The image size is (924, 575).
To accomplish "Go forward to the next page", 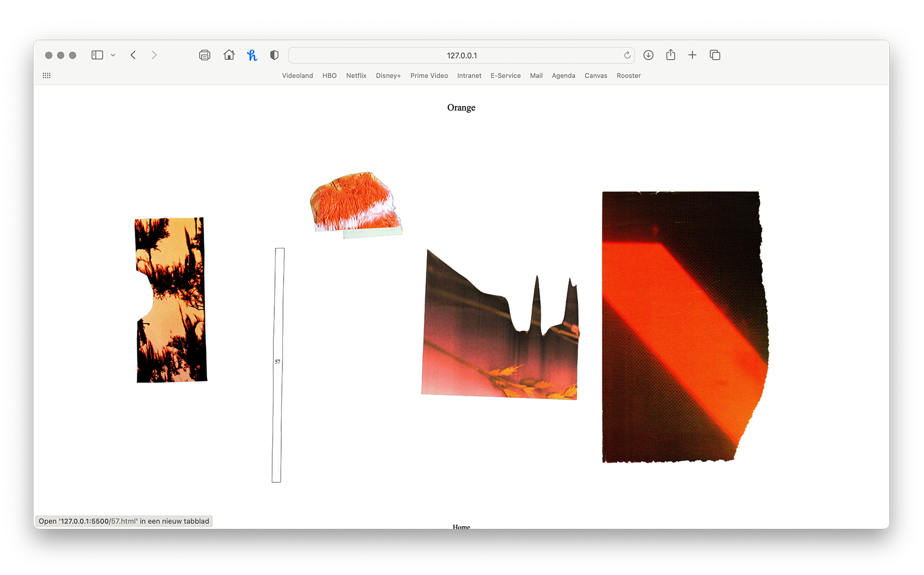I will click(154, 55).
